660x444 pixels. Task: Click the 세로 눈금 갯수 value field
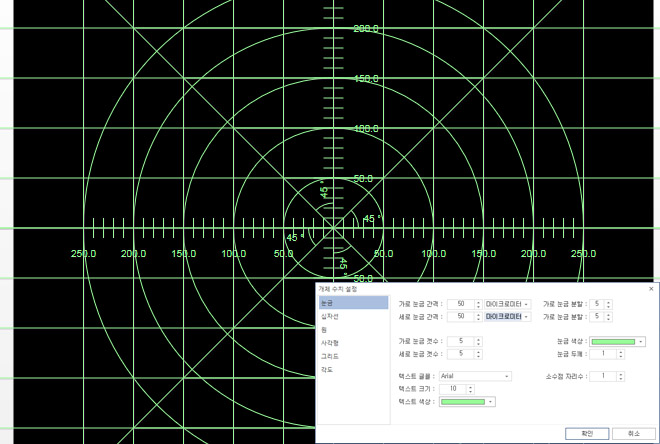pyautogui.click(x=460, y=354)
